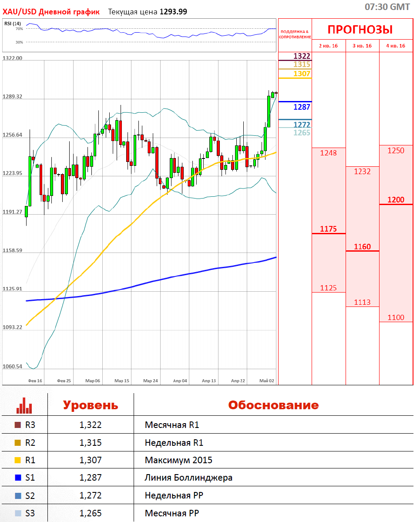420x522 pixels.
Task: Select the blue S1 legend square
Action: [18, 478]
